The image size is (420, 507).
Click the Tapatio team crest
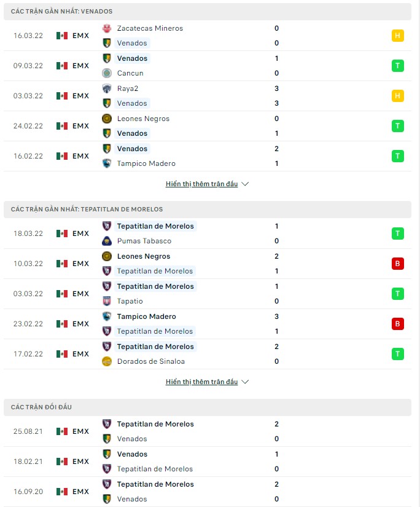click(x=107, y=301)
